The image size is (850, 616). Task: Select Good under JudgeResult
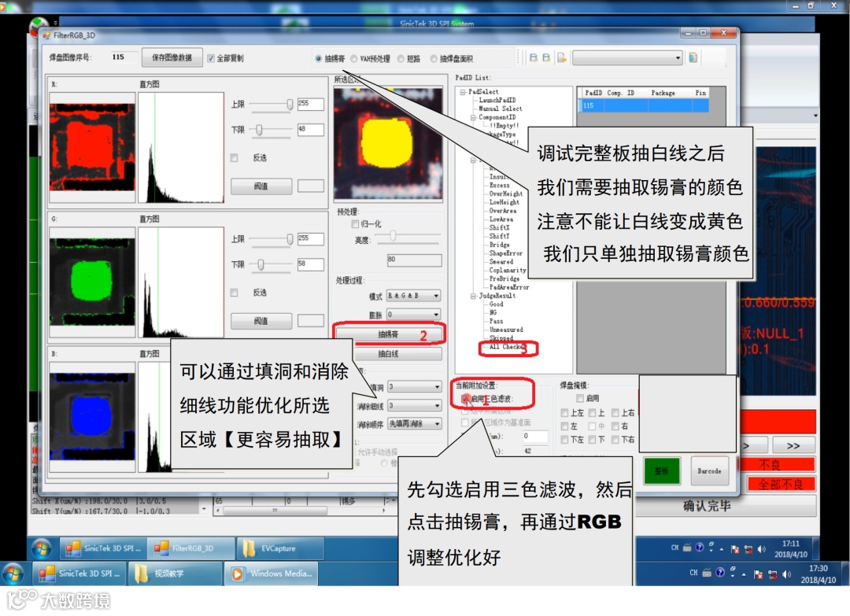[x=496, y=304]
